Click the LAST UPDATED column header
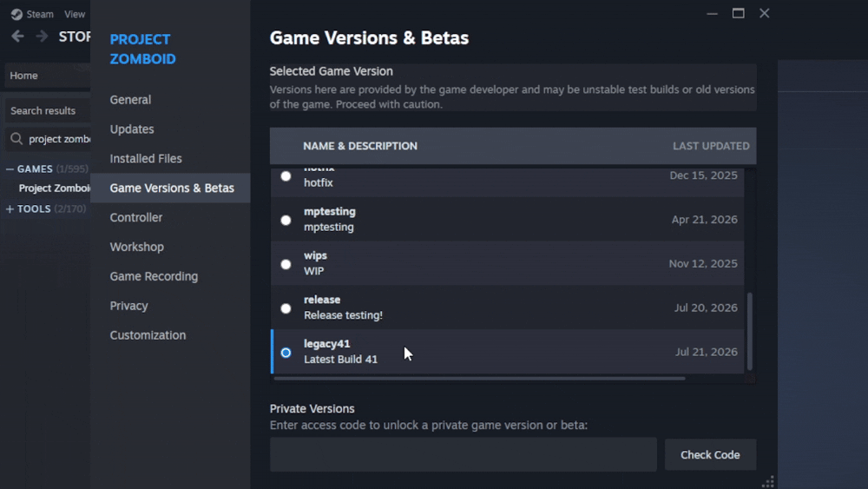868x489 pixels. click(711, 146)
